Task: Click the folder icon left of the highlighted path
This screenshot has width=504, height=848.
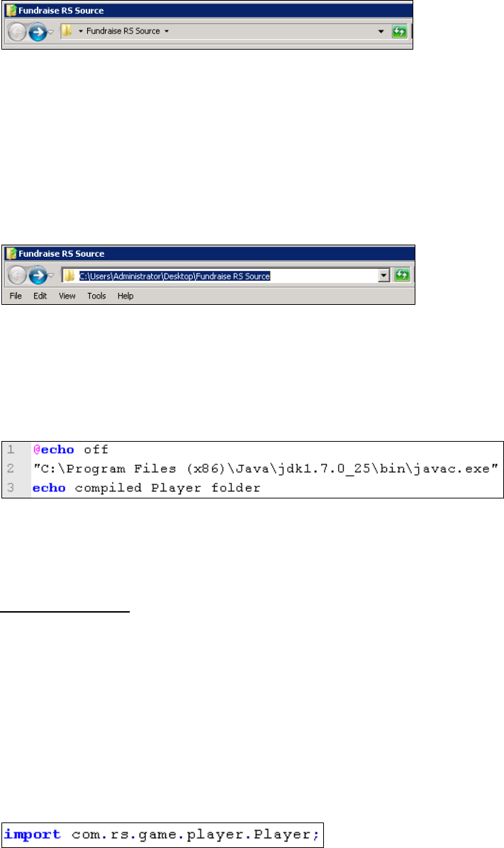Action: click(x=69, y=276)
